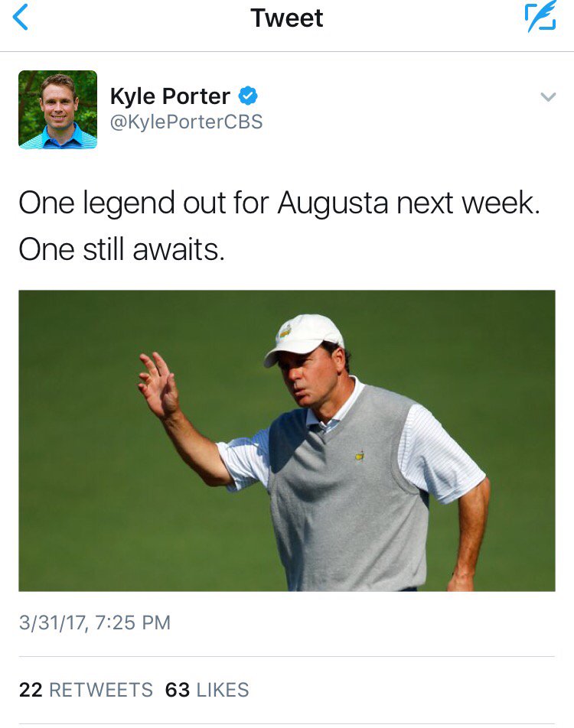Tap the word LIKES beside the count

(223, 690)
